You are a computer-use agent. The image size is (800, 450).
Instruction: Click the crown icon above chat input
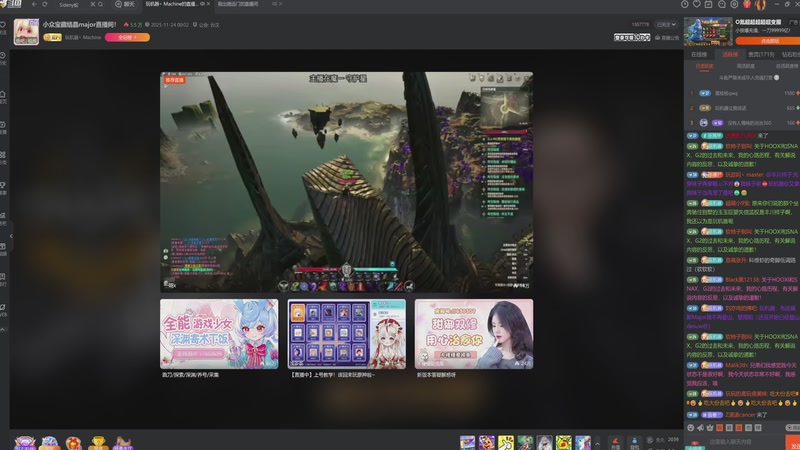tap(710, 428)
